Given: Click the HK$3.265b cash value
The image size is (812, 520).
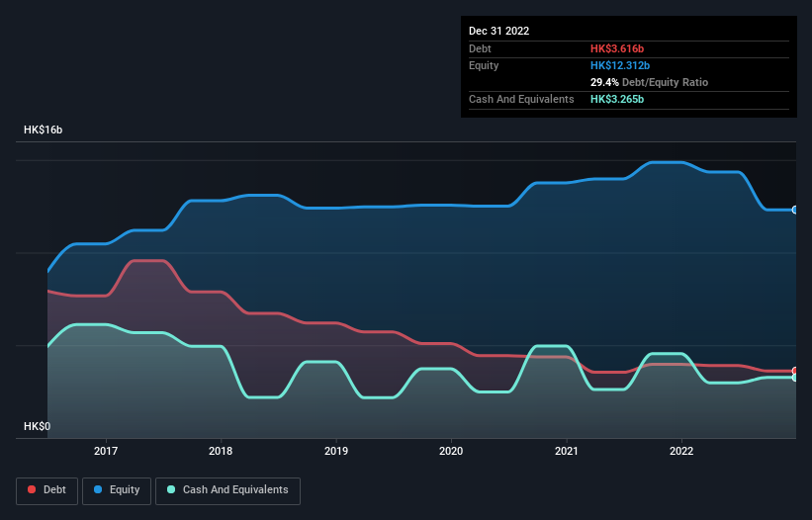Looking at the screenshot, I should pos(617,99).
